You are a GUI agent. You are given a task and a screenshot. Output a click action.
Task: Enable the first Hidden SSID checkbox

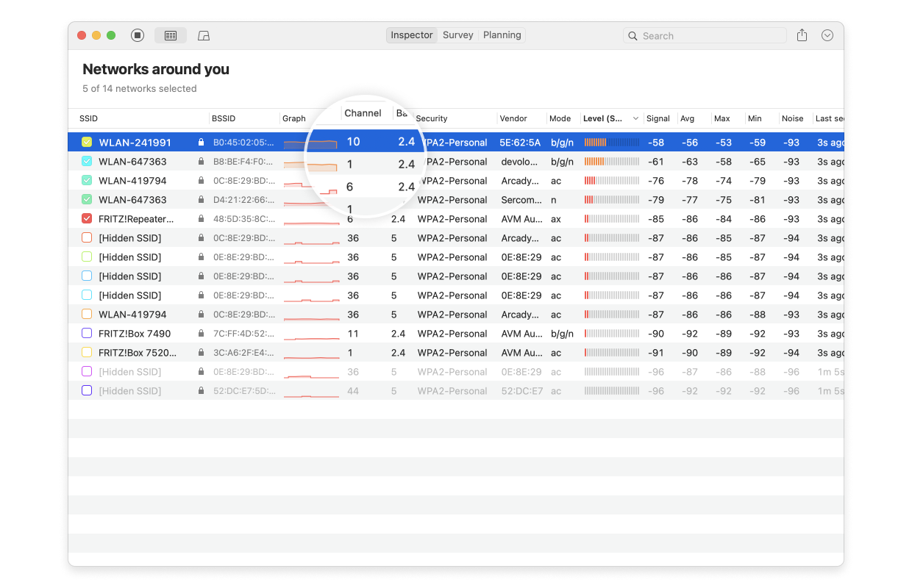87,237
